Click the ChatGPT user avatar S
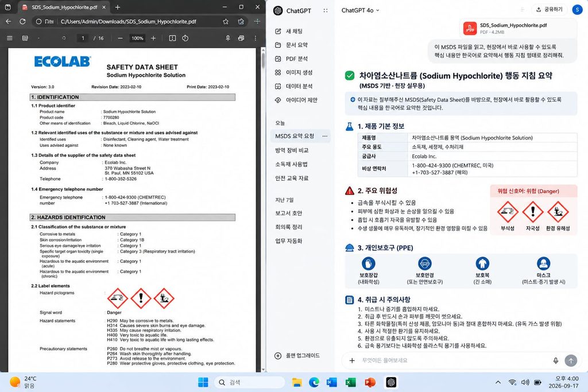588x392 pixels. [577, 10]
